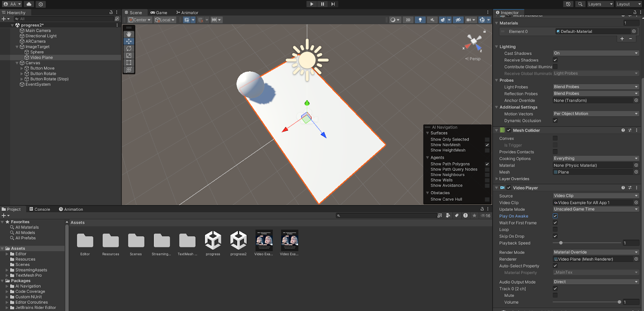Remove material element with minus
The image size is (644, 311).
pyautogui.click(x=630, y=39)
